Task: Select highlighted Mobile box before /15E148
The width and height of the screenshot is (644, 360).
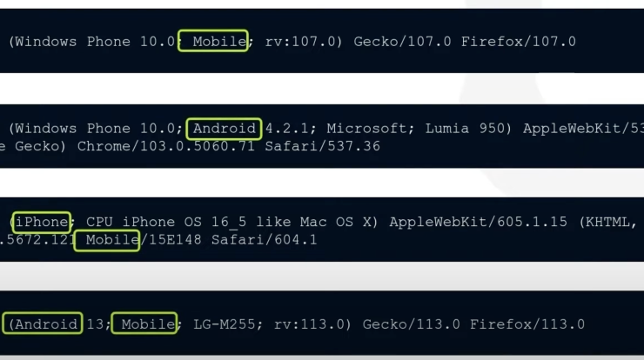Action: pos(107,240)
